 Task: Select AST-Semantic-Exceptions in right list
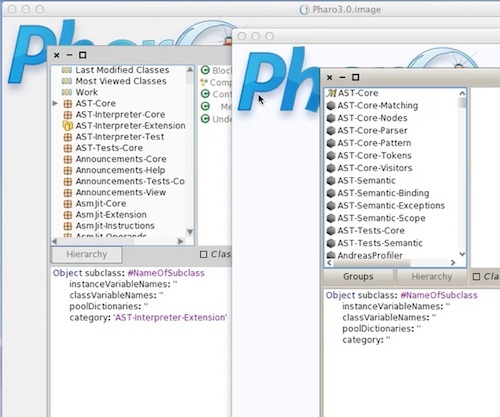pos(391,206)
